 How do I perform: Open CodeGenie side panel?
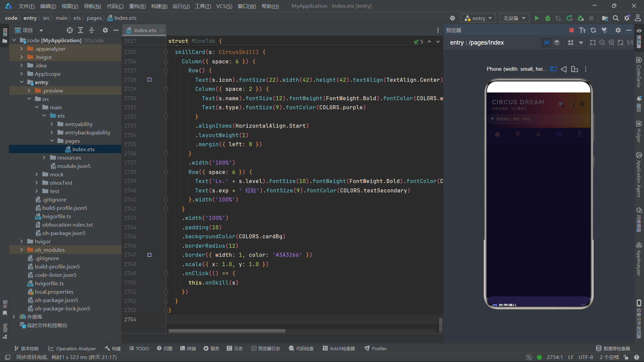pos(639,73)
